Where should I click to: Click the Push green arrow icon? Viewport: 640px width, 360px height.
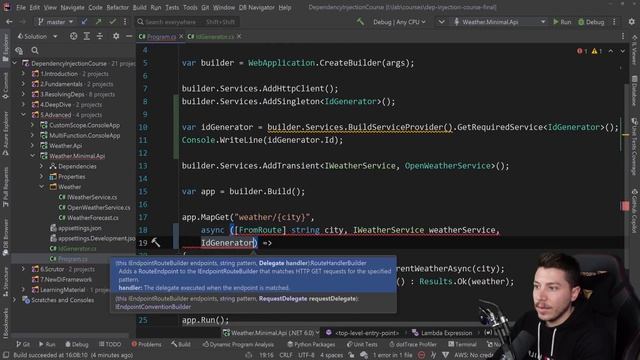tap(98, 21)
